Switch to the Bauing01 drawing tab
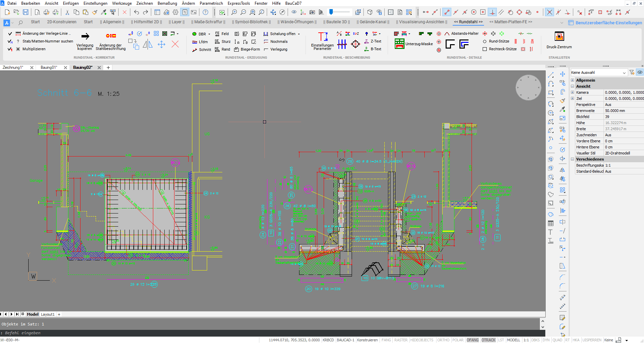Screen dimensions: 644x343 [x=49, y=67]
